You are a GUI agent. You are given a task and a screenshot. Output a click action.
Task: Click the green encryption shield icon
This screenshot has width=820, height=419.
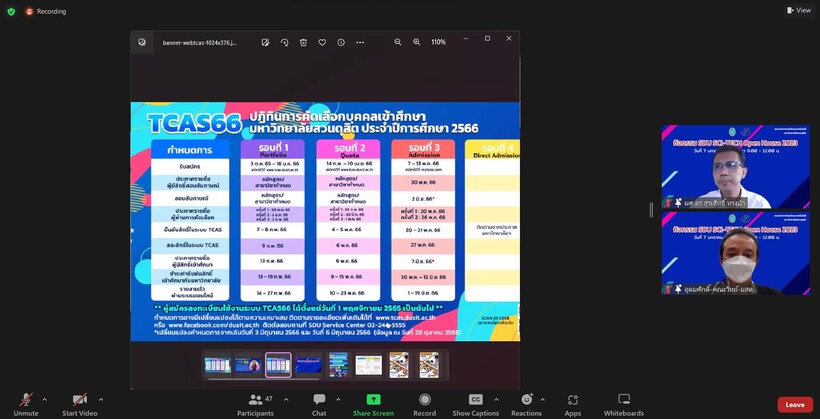[x=11, y=12]
